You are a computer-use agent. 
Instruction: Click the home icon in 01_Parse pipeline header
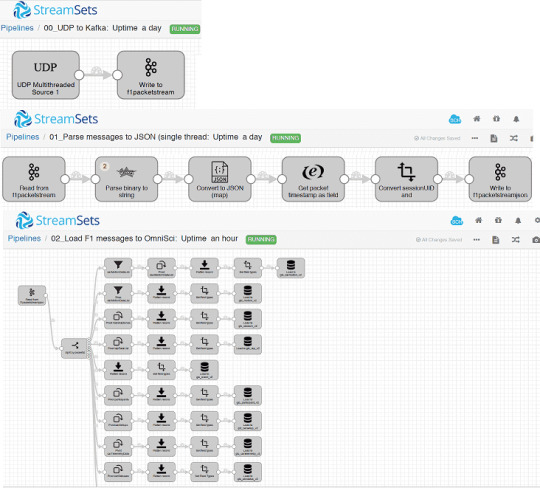pos(477,119)
